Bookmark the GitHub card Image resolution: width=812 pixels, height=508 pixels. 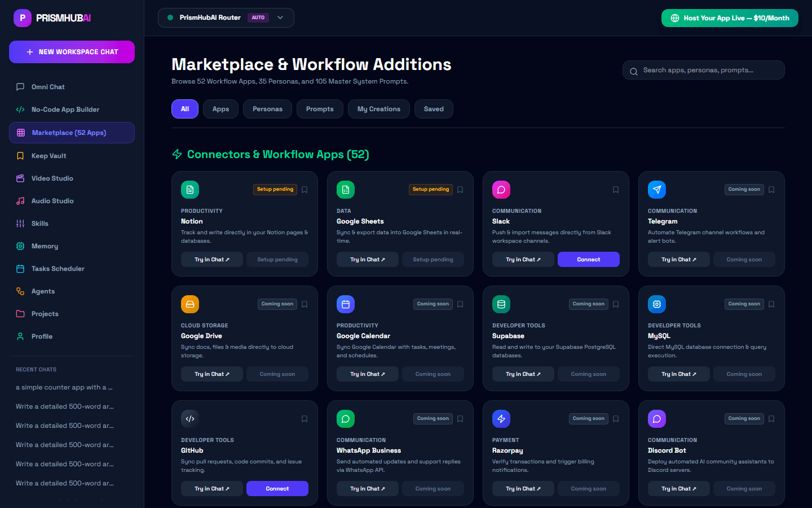[304, 419]
